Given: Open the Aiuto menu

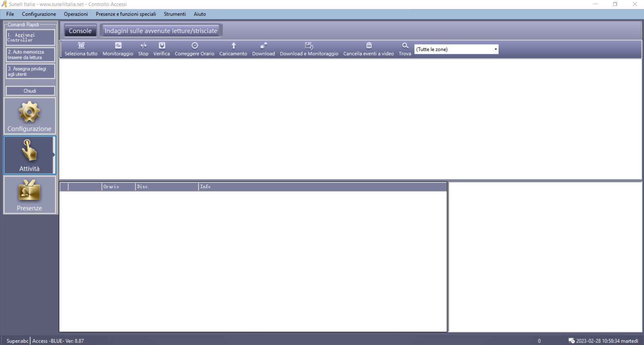Looking at the screenshot, I should click(200, 14).
